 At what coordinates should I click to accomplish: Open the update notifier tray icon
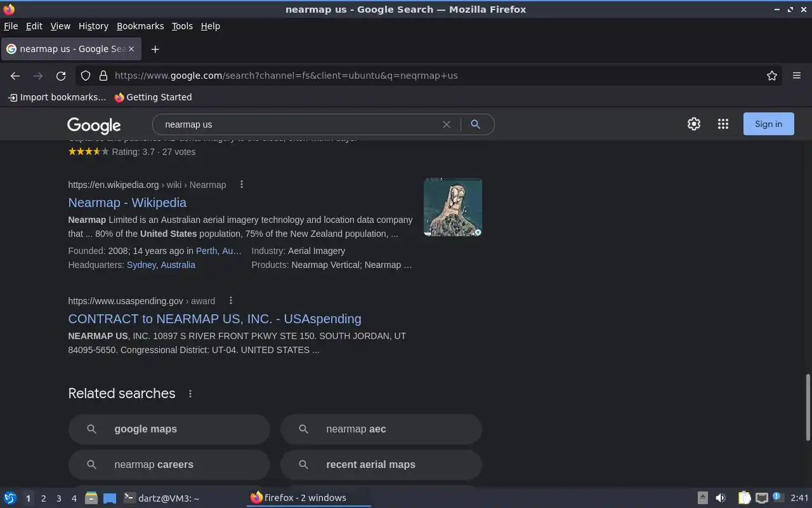778,498
